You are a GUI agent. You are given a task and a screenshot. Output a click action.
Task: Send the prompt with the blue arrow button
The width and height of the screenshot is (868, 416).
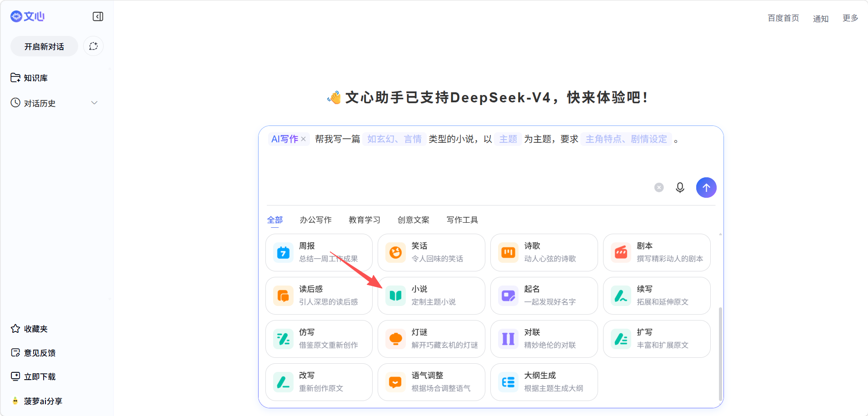706,187
